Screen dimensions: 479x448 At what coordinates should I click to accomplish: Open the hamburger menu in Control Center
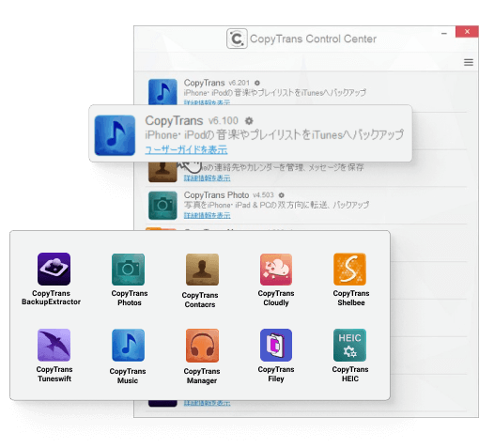[x=469, y=62]
